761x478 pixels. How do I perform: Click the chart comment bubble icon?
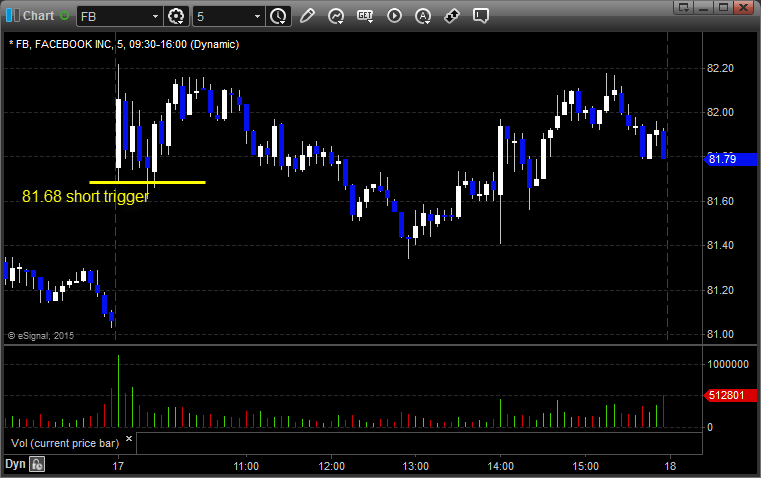480,16
